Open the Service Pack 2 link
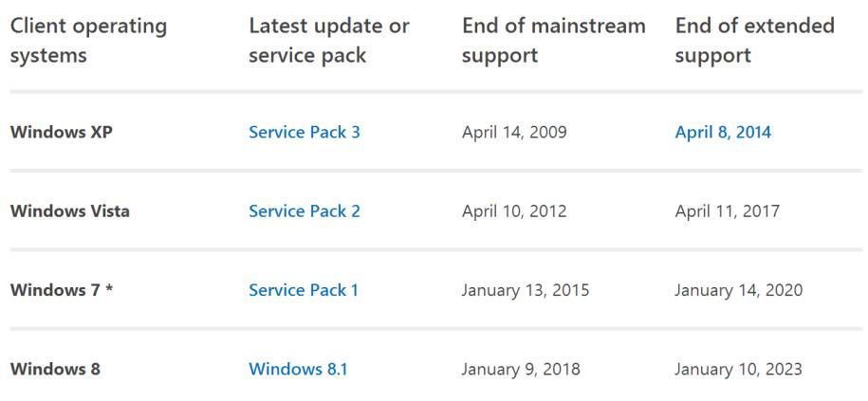This screenshot has width=868, height=401. 304,211
